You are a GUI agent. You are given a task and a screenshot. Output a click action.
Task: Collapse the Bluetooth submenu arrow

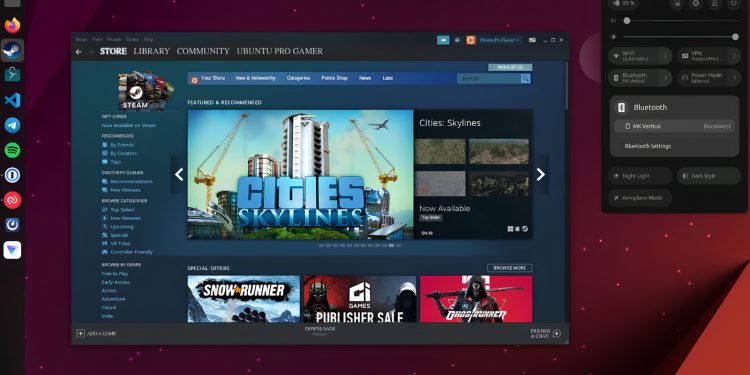point(665,78)
